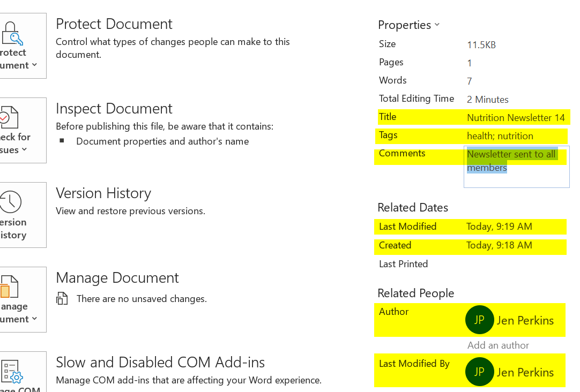Click Jen Perkins under Last Modified By
This screenshot has height=392, width=580.
tap(525, 372)
